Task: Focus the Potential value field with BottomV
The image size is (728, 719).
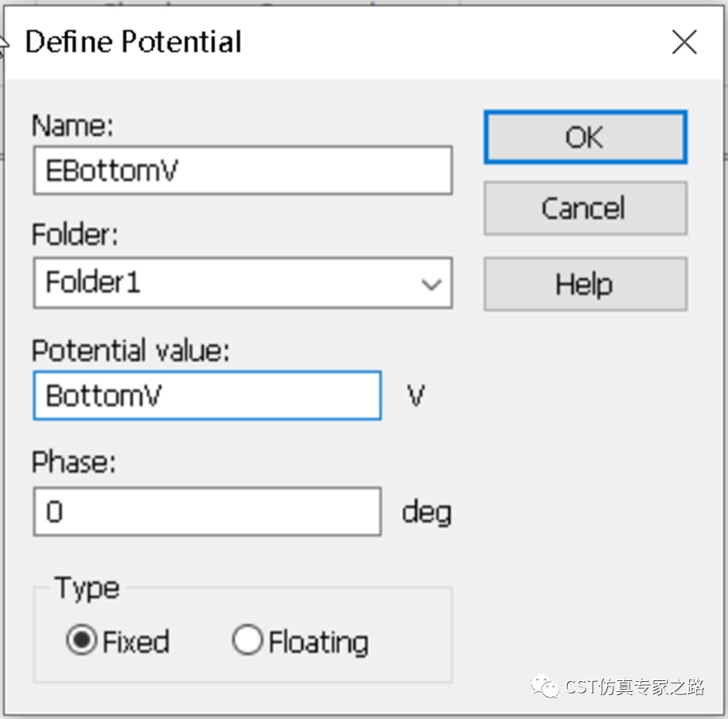Action: tap(208, 395)
